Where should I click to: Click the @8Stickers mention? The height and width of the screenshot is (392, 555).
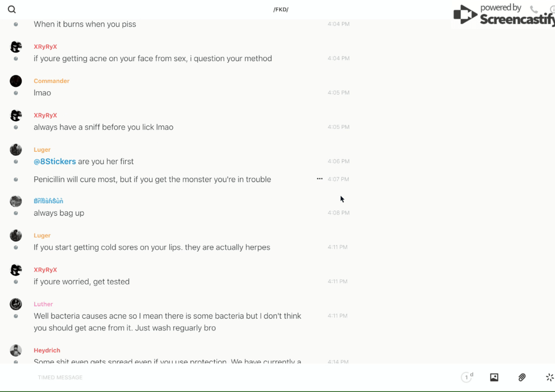54,161
